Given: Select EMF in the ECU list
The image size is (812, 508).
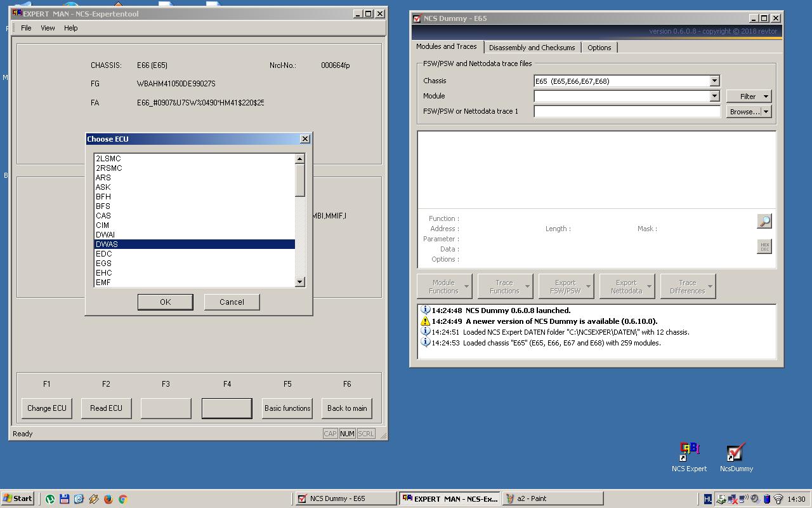Looking at the screenshot, I should coord(194,282).
